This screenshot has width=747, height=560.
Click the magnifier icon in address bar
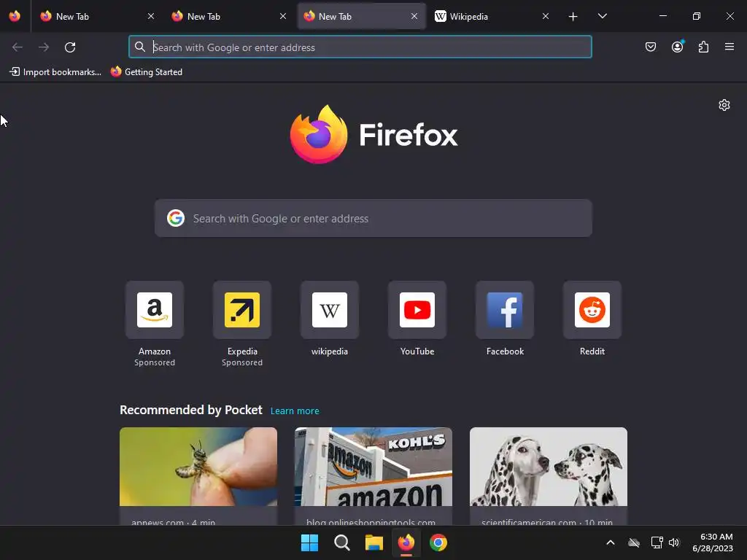click(x=139, y=47)
